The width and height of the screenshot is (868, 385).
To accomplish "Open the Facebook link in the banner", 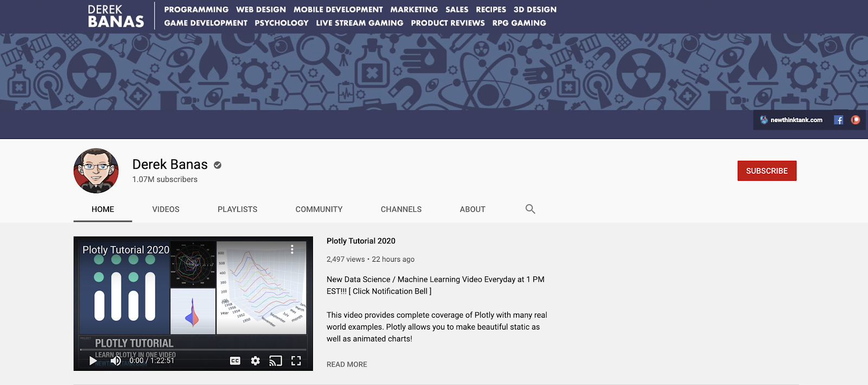I will (838, 120).
